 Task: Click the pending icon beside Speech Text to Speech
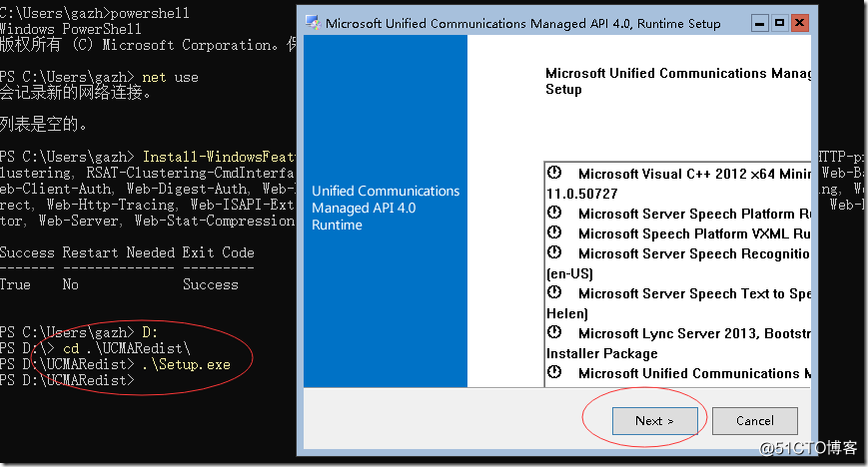554,292
